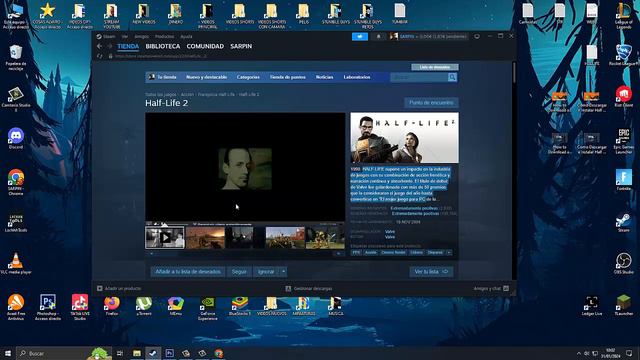Open Discord desktop shortcut
Viewport: 640px width, 360px height.
[16, 138]
